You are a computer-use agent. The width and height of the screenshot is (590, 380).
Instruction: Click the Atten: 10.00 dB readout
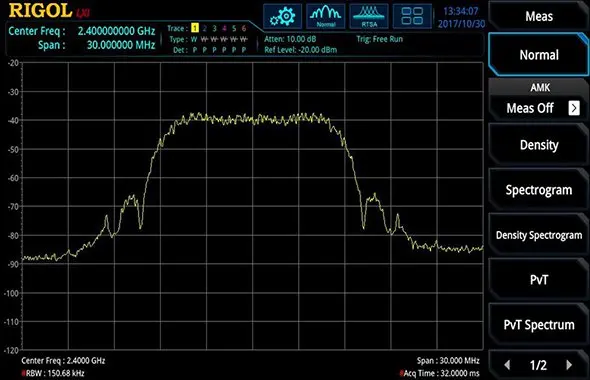[290, 39]
